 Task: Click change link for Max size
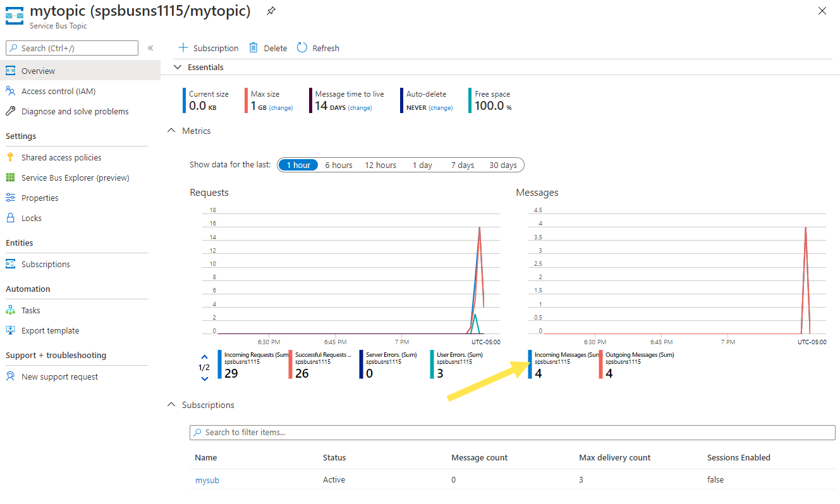281,108
